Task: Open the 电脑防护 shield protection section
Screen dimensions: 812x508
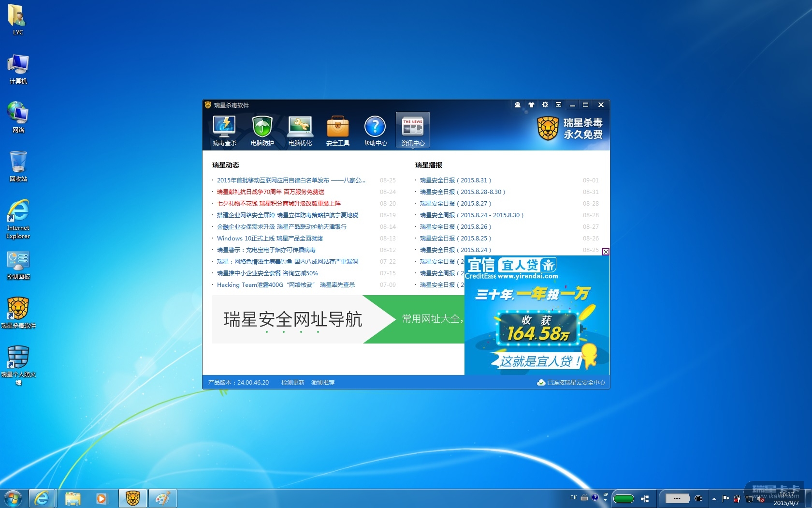Action: tap(262, 130)
